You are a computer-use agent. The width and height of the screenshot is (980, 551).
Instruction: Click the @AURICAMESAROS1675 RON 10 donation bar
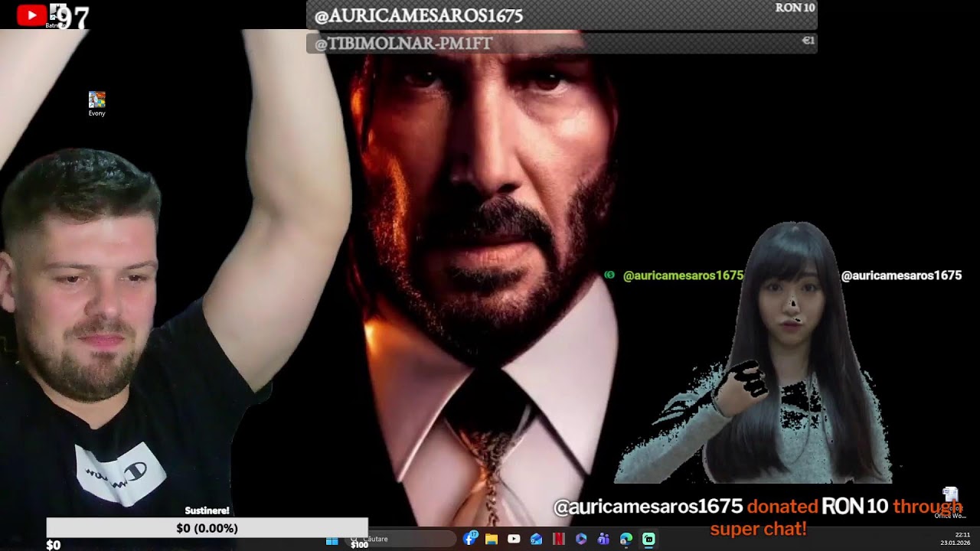point(562,15)
